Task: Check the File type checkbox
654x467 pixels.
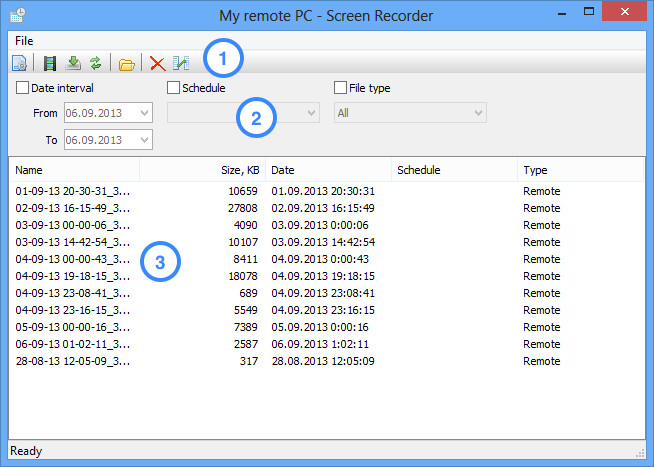Action: (340, 88)
